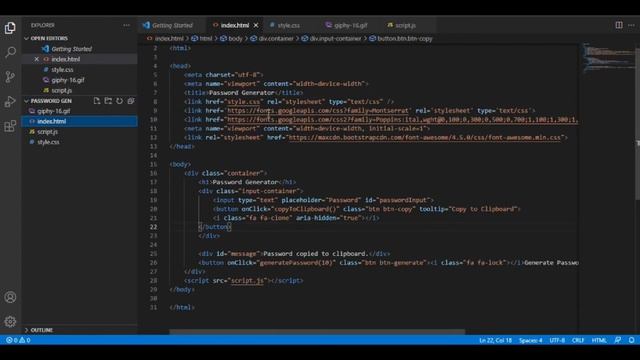Click the New File icon in PASSWORD GEN
The height and width of the screenshot is (360, 640).
97,101
